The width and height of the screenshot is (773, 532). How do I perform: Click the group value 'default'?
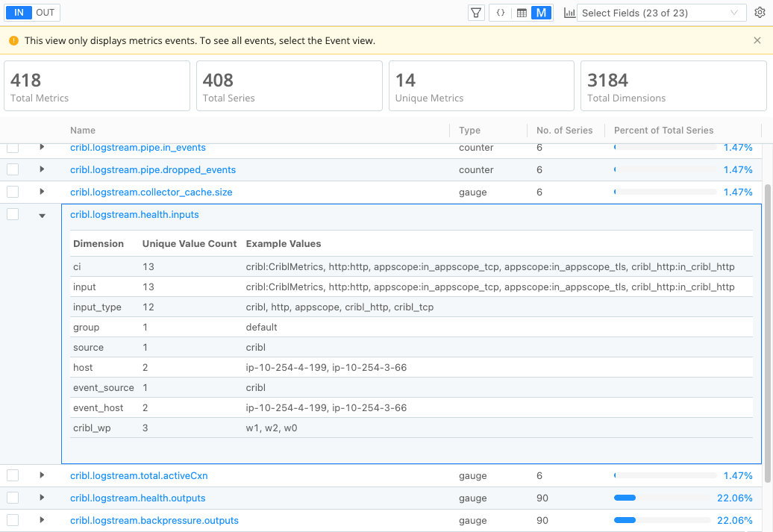click(x=261, y=327)
